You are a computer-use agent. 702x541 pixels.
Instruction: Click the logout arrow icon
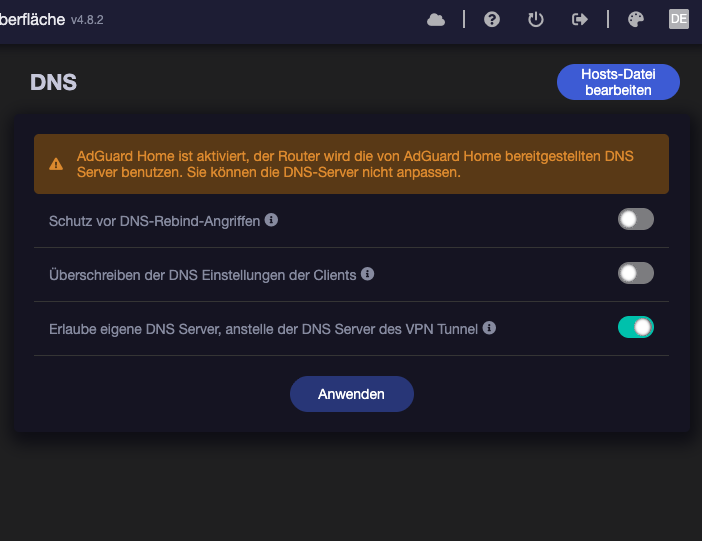click(579, 19)
